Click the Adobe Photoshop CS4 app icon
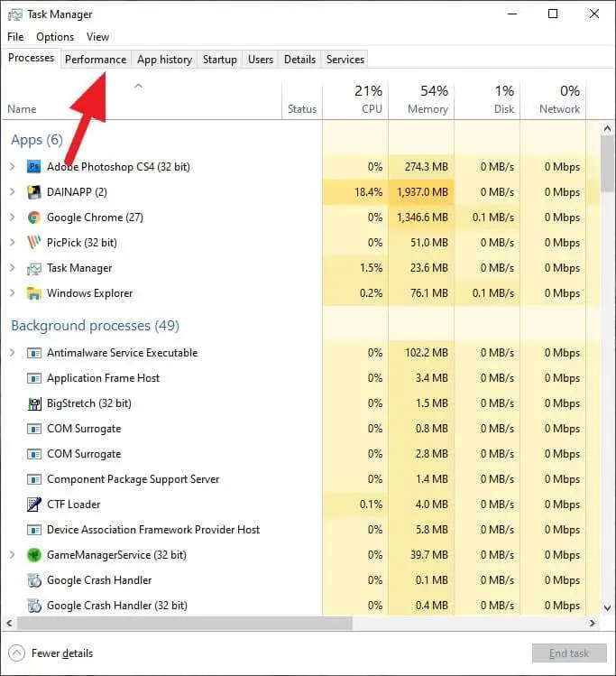Viewport: 616px width, 676px height. [x=33, y=166]
